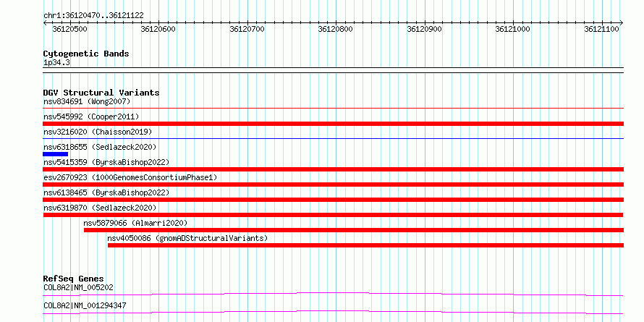644x322 pixels.
Task: Click the right arrow end of the ruler
Action: 621,22
